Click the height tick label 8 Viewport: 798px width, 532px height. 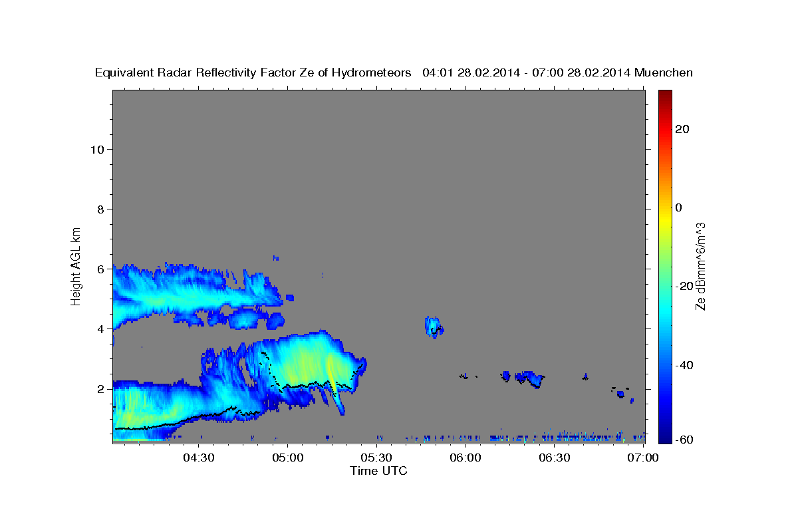tap(100, 209)
